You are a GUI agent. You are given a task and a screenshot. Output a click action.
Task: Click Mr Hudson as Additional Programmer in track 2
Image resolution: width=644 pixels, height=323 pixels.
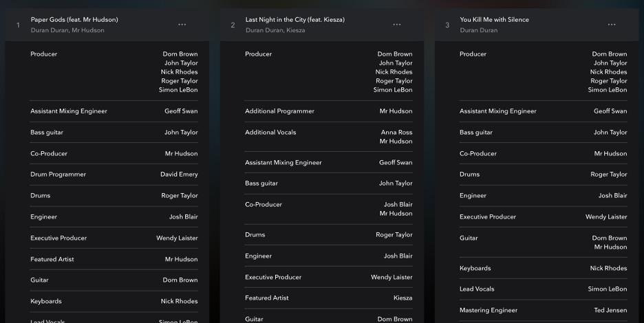tap(396, 111)
